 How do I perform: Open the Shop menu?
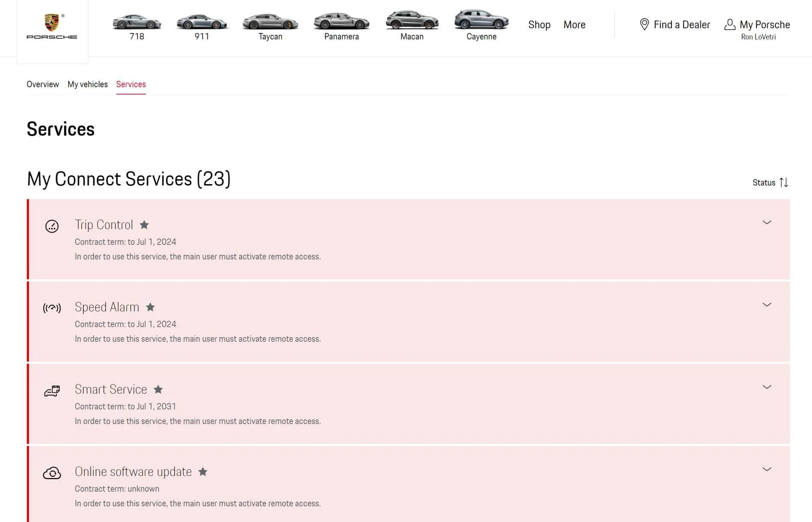click(x=539, y=25)
